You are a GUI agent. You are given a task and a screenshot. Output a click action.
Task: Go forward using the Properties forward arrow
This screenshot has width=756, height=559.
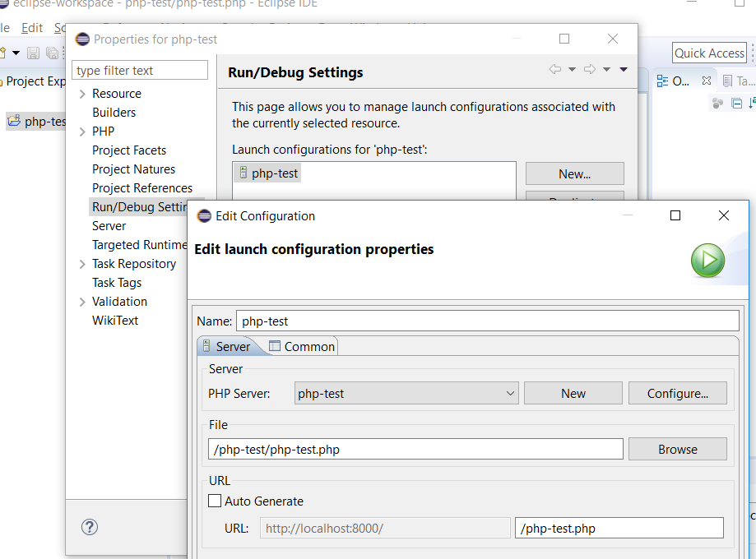click(x=590, y=69)
